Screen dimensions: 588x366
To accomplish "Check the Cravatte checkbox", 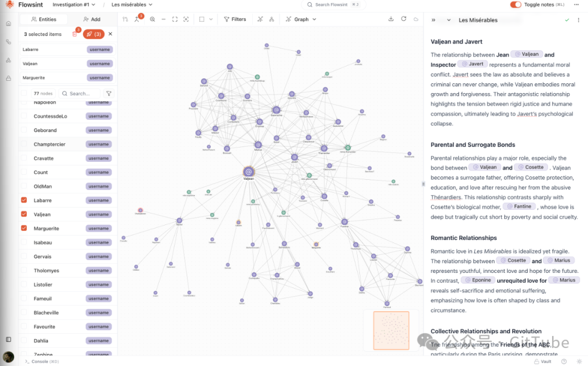I will (x=24, y=158).
